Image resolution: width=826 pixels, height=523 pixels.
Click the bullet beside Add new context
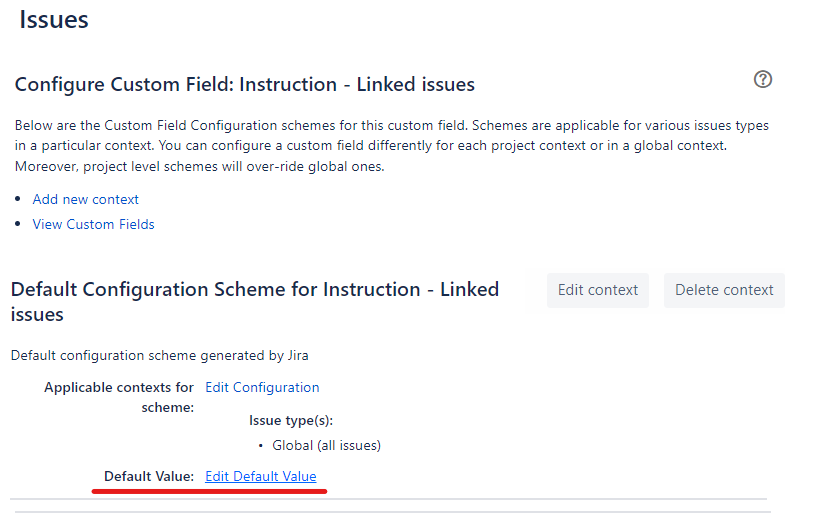point(20,200)
